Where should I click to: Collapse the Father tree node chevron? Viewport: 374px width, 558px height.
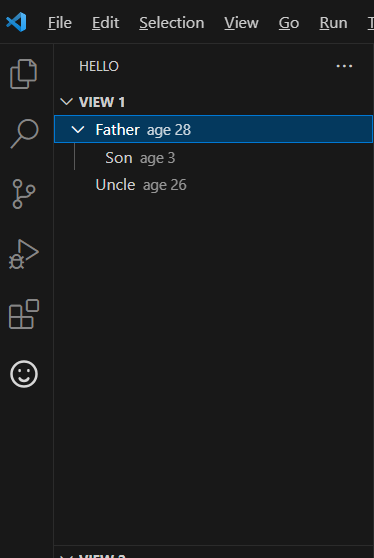click(x=78, y=130)
